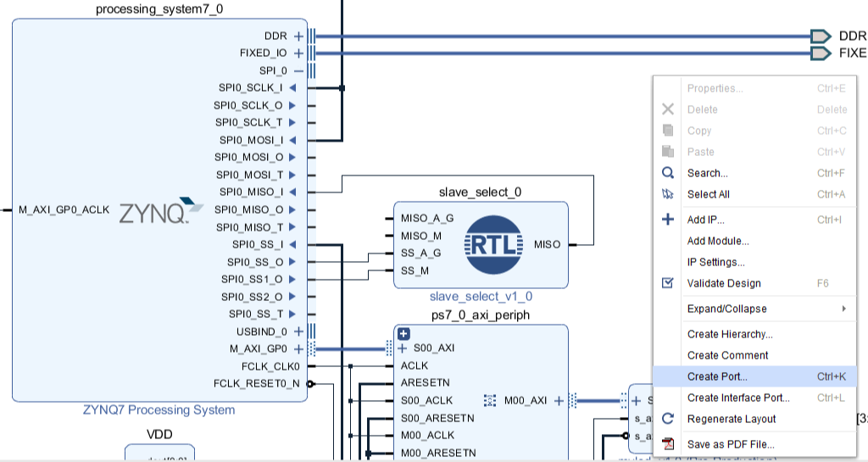
Task: Click the slave_select_v1_0 link label
Action: [481, 297]
